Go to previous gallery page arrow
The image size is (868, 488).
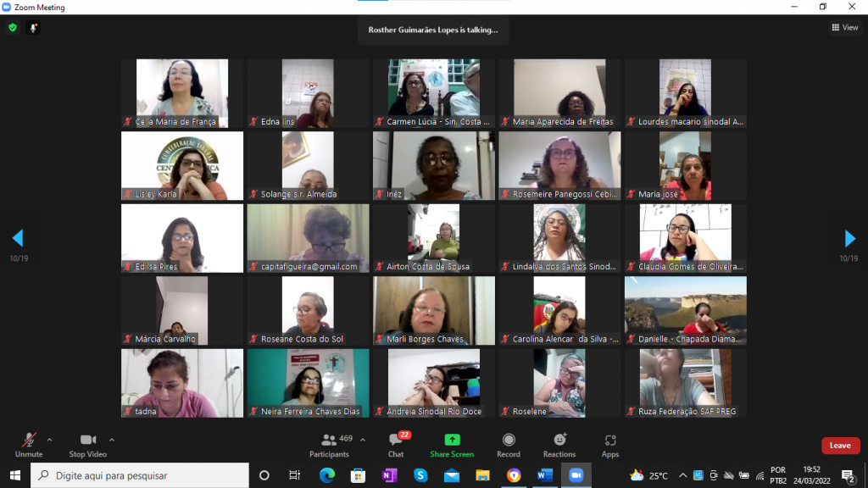coord(18,238)
